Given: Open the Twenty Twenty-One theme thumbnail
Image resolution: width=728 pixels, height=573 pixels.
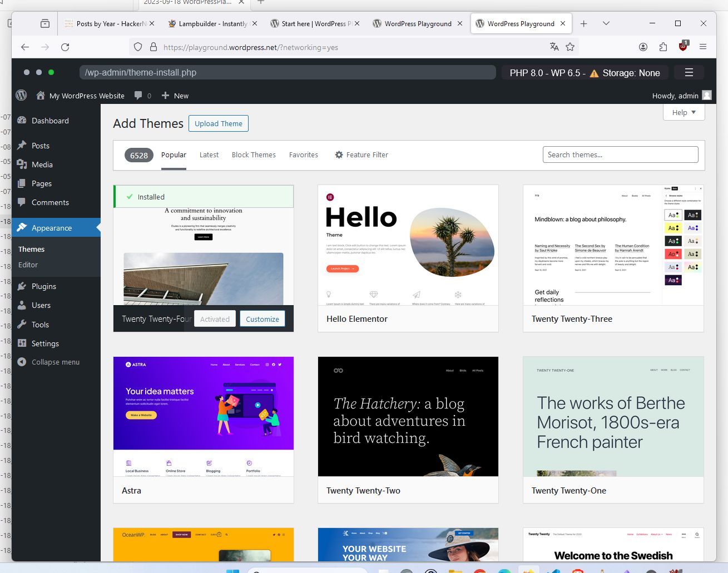Looking at the screenshot, I should (613, 416).
